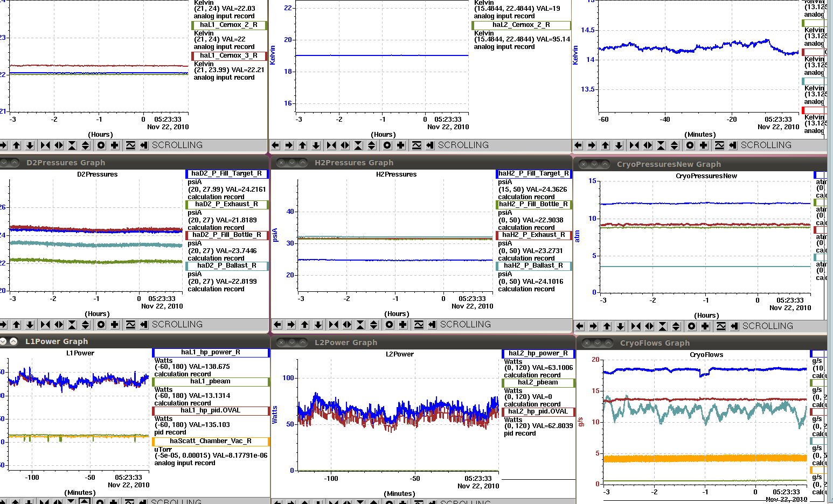Select haL2_hp_pid.OVAL legend entry
833x504 pixels.
click(x=538, y=411)
